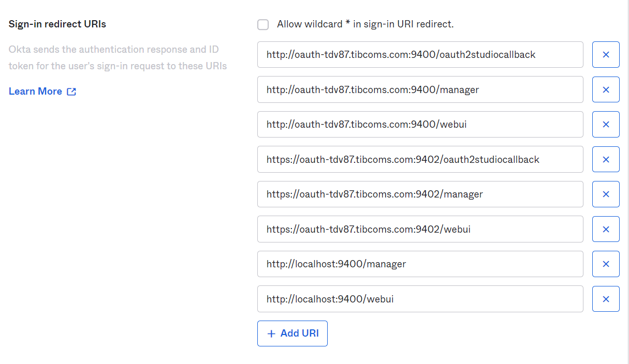Edit the http tibcoms 9400/webui field
Viewport: 629px width, 364px height.
(420, 125)
